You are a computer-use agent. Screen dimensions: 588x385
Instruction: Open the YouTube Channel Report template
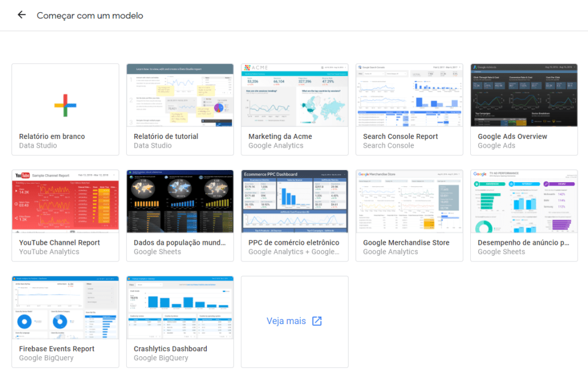coord(65,201)
